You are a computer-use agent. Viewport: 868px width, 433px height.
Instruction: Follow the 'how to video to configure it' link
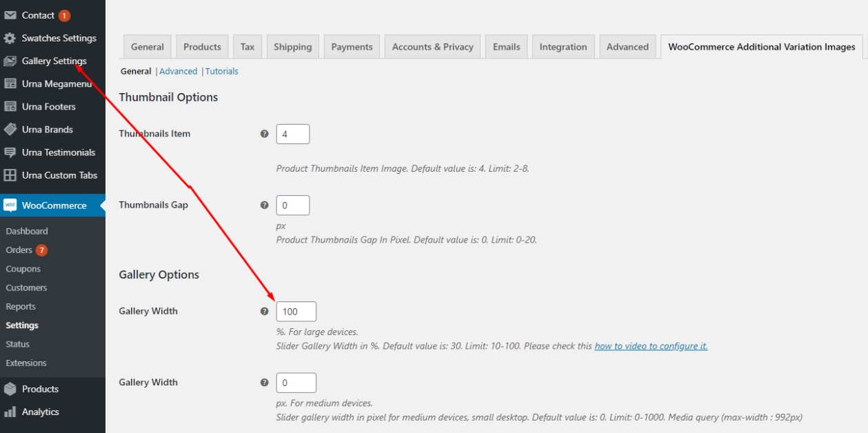tap(652, 346)
